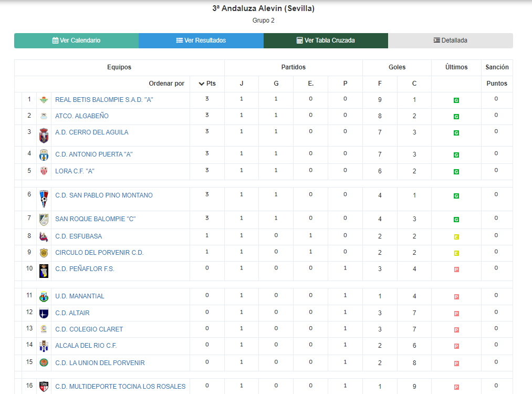
Task: Click Equipos column header
Action: (119, 67)
